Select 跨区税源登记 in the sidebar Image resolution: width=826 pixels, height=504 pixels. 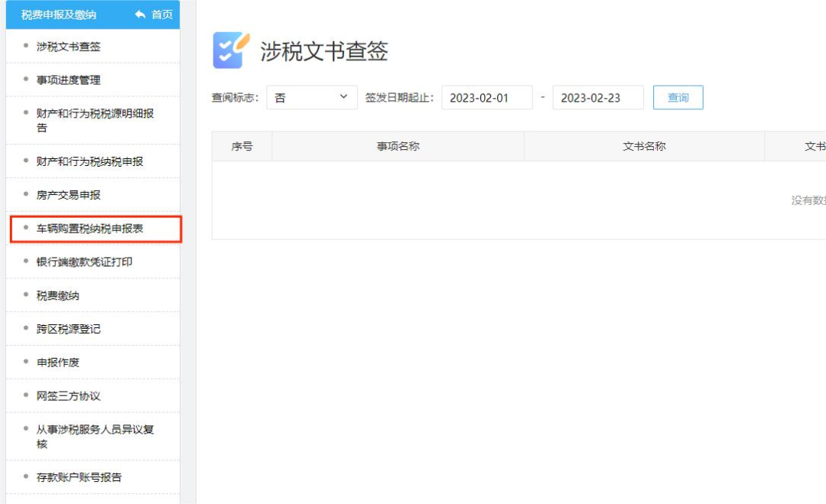tap(69, 329)
